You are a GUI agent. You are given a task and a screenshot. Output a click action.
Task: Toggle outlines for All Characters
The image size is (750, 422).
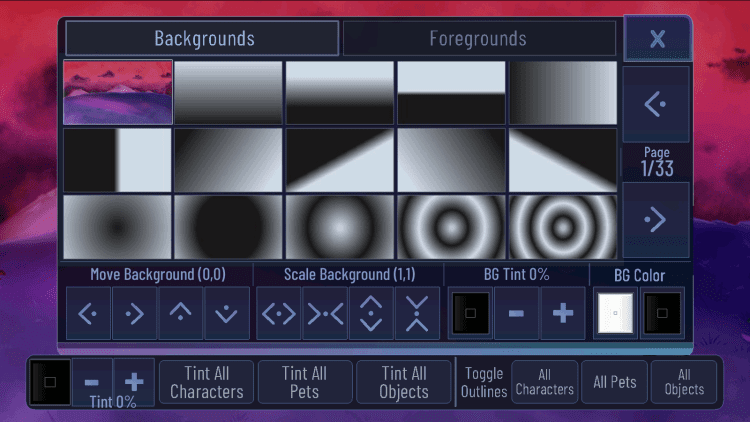pos(544,382)
